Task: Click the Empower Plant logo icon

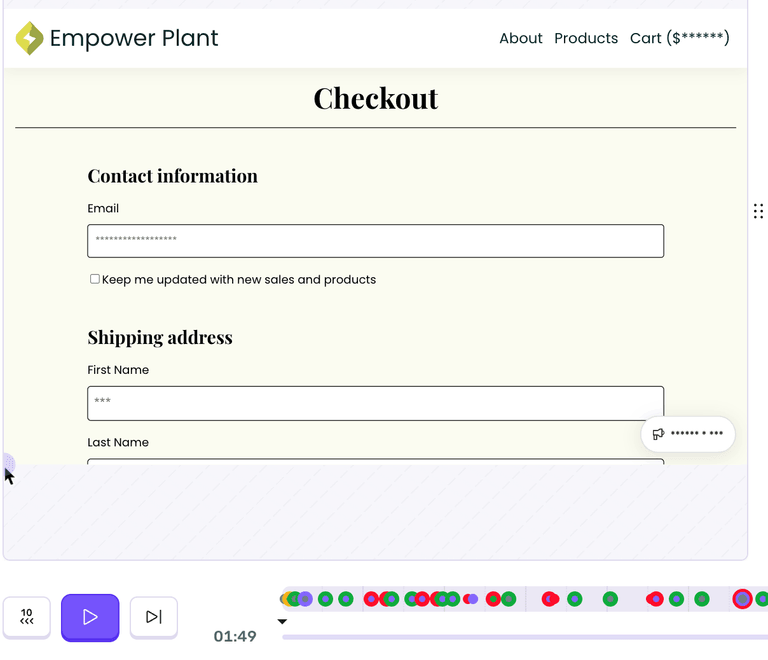Action: (x=30, y=39)
